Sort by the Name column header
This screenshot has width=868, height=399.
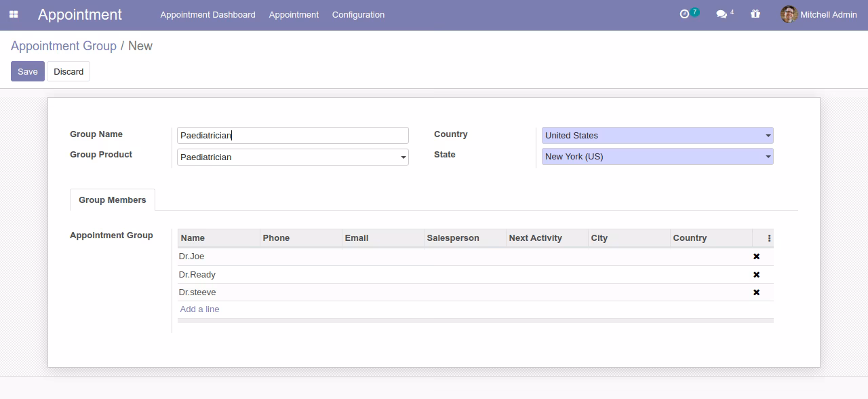(219, 238)
